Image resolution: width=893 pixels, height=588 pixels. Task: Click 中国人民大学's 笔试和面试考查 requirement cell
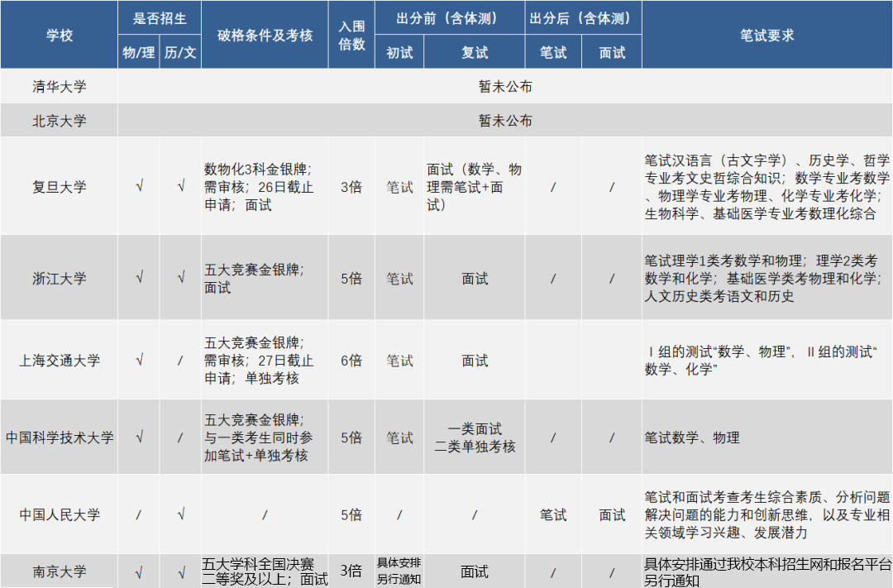pyautogui.click(x=767, y=514)
